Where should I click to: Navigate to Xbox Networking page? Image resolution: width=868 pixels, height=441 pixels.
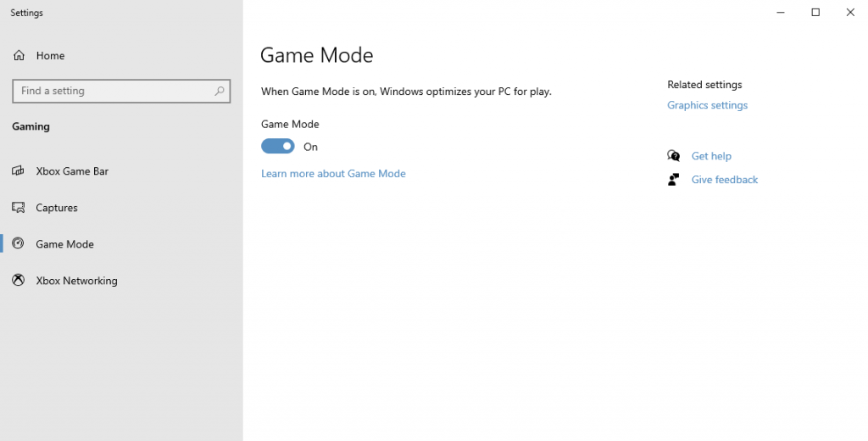click(x=76, y=281)
